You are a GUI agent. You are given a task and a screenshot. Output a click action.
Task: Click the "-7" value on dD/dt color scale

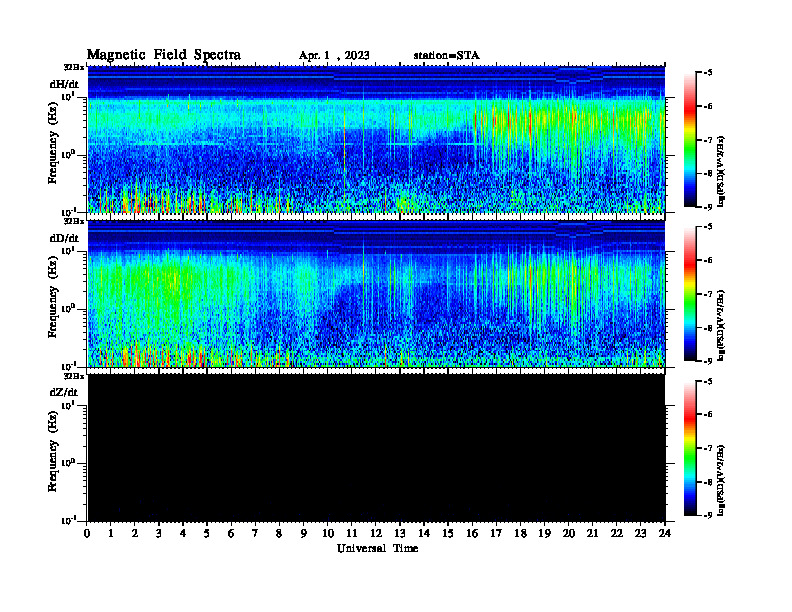(707, 294)
